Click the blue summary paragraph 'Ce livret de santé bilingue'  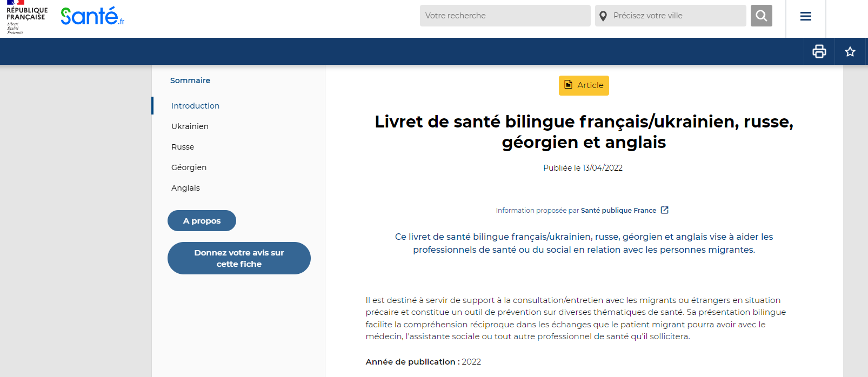584,243
